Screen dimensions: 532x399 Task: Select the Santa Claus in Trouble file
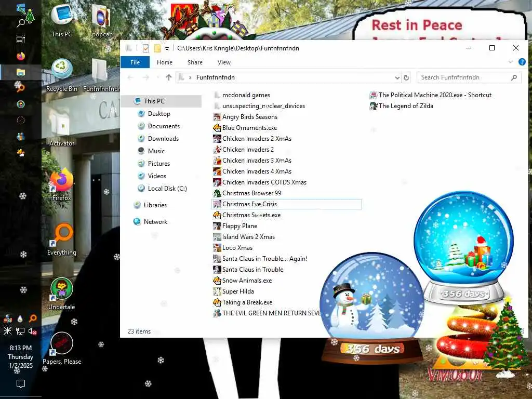(248, 270)
